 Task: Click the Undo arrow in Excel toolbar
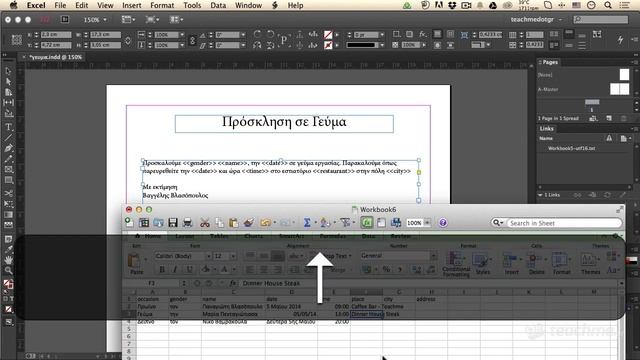click(x=265, y=222)
